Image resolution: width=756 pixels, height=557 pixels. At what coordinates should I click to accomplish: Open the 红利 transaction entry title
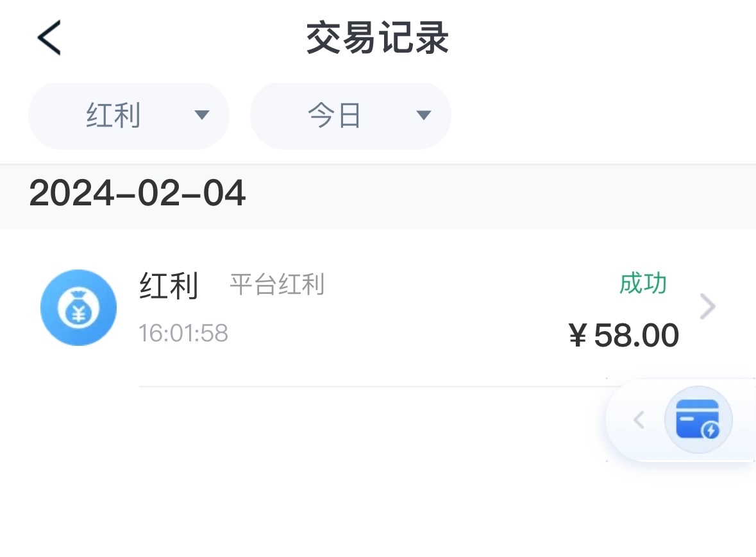(x=169, y=286)
